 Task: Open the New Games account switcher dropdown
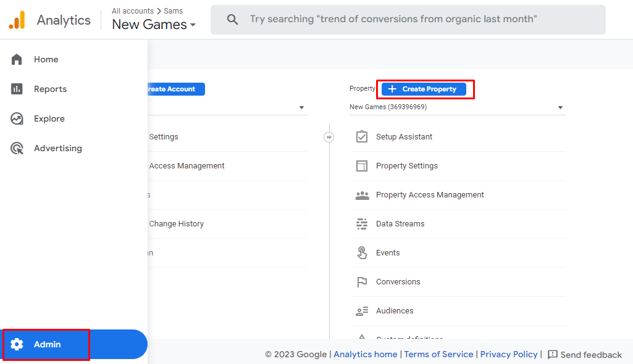pyautogui.click(x=154, y=25)
